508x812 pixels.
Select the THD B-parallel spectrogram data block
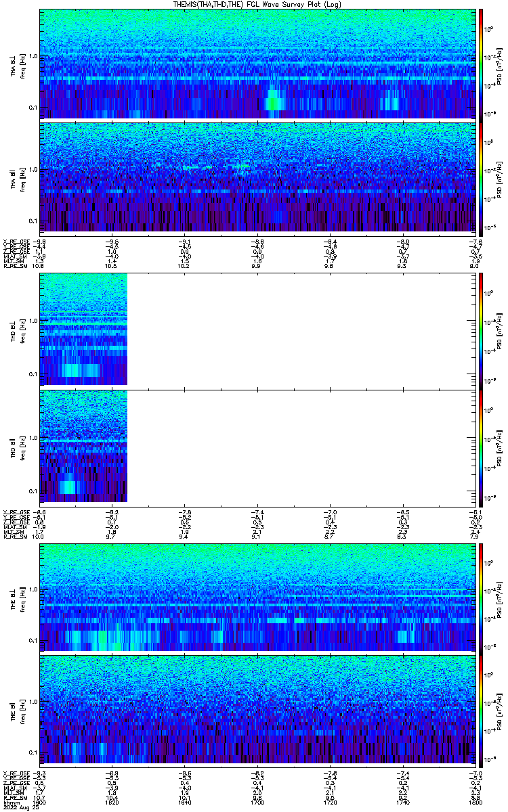[x=83, y=447]
